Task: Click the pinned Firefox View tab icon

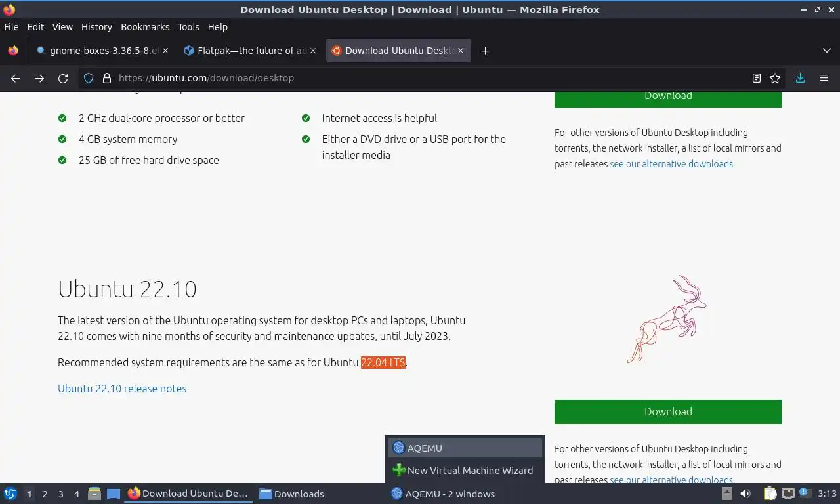Action: point(13,51)
